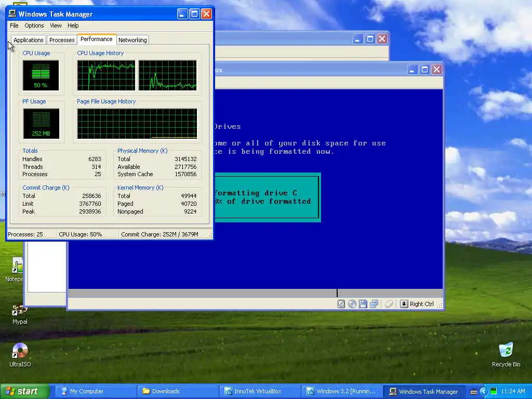Open the File menu in Task Manager
532x399 pixels.
point(14,25)
